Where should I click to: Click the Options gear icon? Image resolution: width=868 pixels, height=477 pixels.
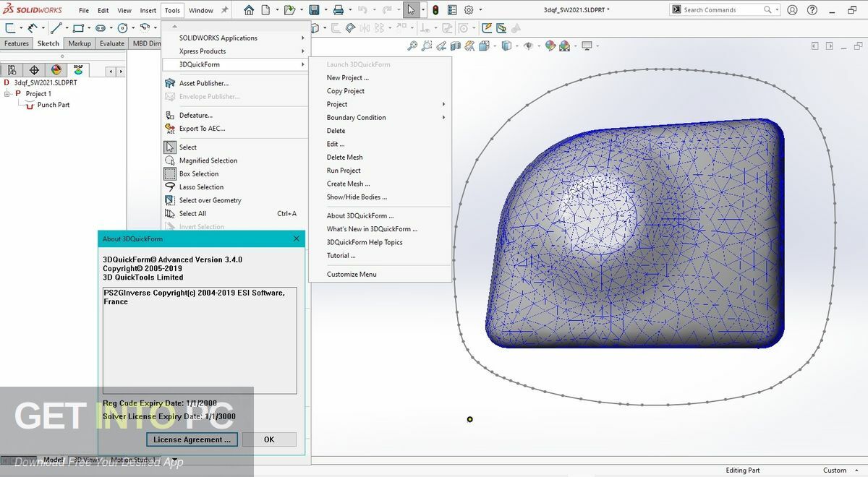pyautogui.click(x=469, y=10)
